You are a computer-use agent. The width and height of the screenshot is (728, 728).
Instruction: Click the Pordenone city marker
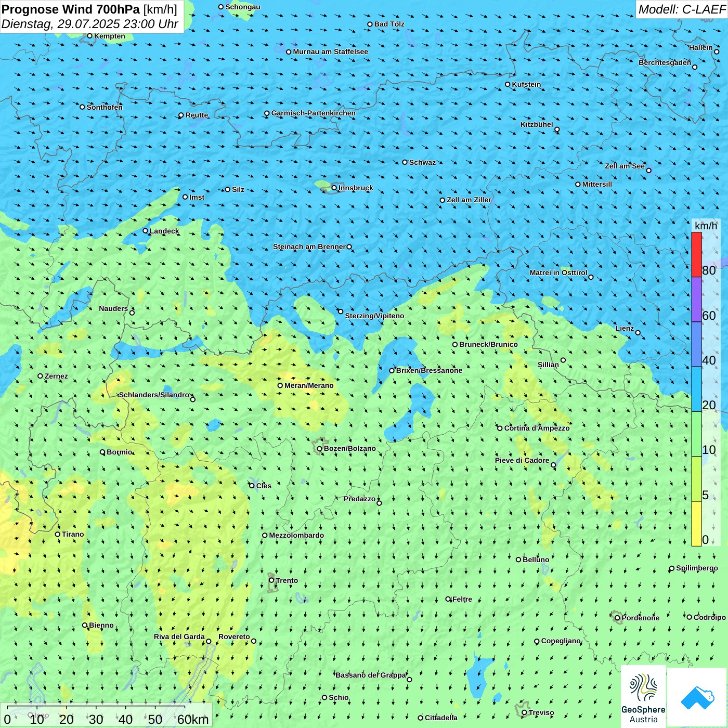[618, 618]
